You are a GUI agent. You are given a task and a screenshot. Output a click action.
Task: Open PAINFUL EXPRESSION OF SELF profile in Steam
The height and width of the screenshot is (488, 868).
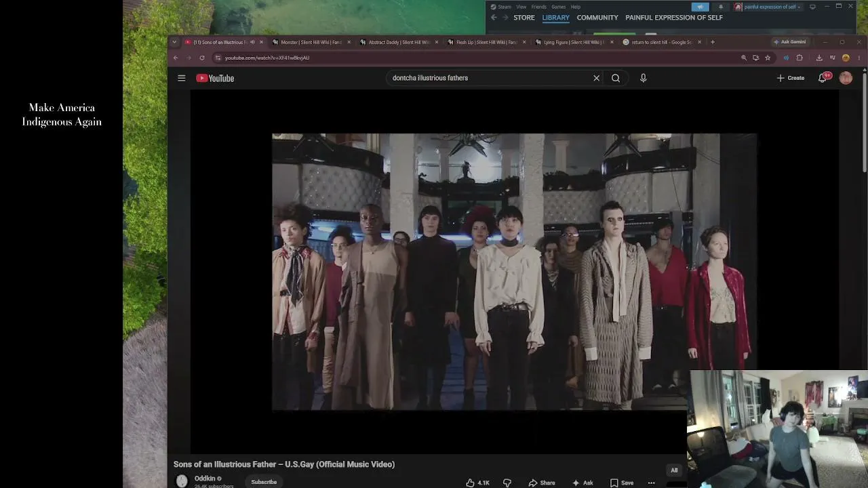click(674, 18)
